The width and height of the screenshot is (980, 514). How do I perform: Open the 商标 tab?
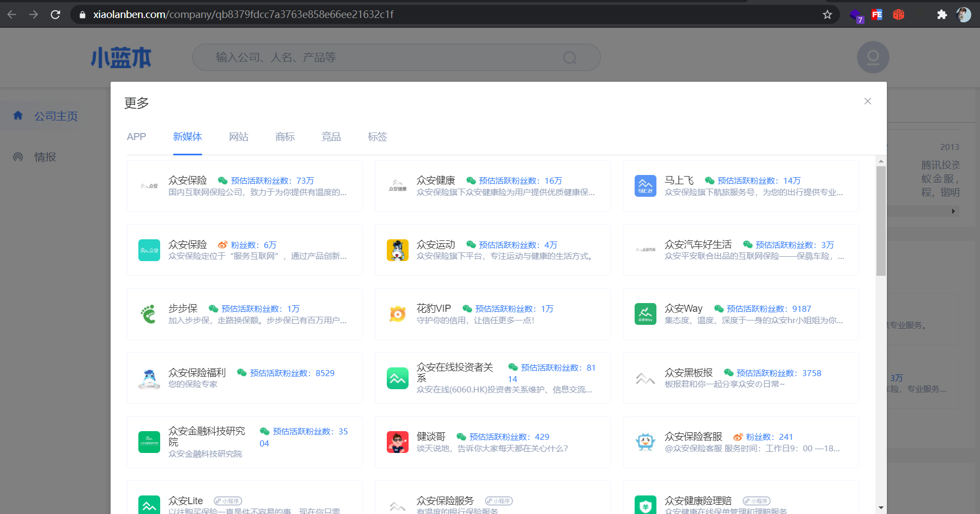point(285,137)
